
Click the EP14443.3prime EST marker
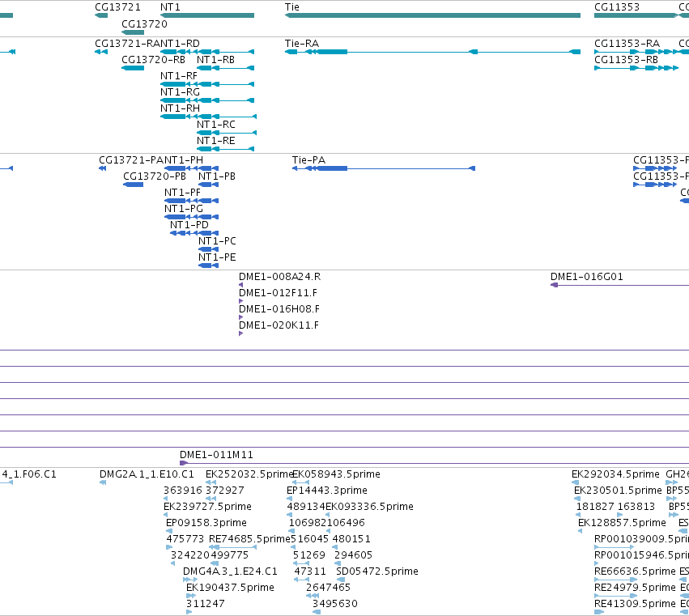[x=289, y=499]
